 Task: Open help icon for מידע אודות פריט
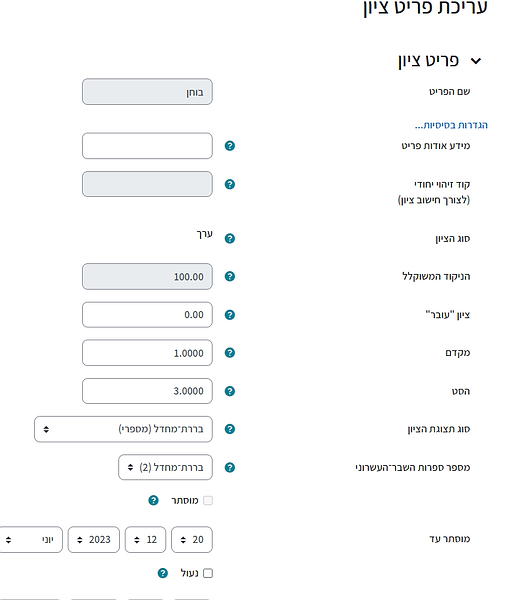(x=230, y=146)
